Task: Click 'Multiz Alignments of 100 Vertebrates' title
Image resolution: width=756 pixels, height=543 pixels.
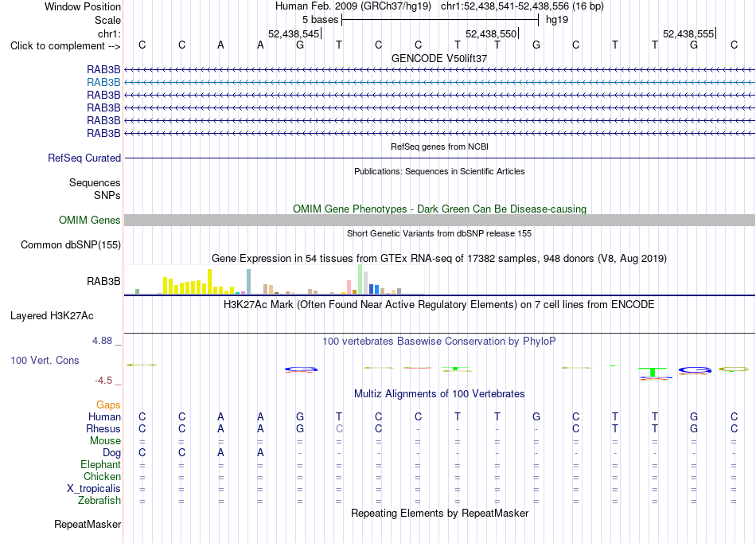Action: click(439, 394)
